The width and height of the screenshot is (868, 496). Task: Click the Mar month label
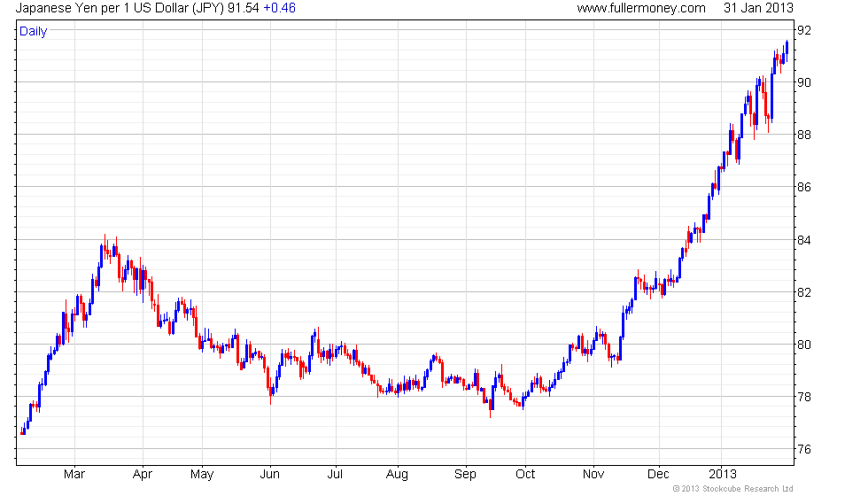(74, 475)
